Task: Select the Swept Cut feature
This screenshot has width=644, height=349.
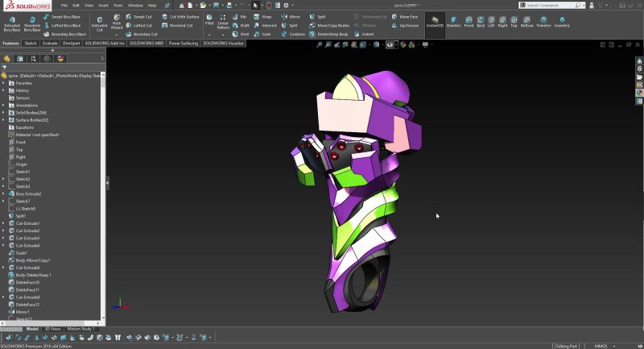Action: [x=138, y=17]
